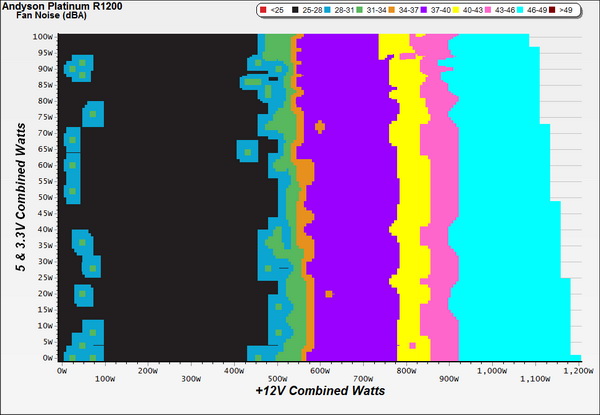The image size is (600, 415).
Task: Click the purple 37-40 legend swatch
Action: (423, 10)
